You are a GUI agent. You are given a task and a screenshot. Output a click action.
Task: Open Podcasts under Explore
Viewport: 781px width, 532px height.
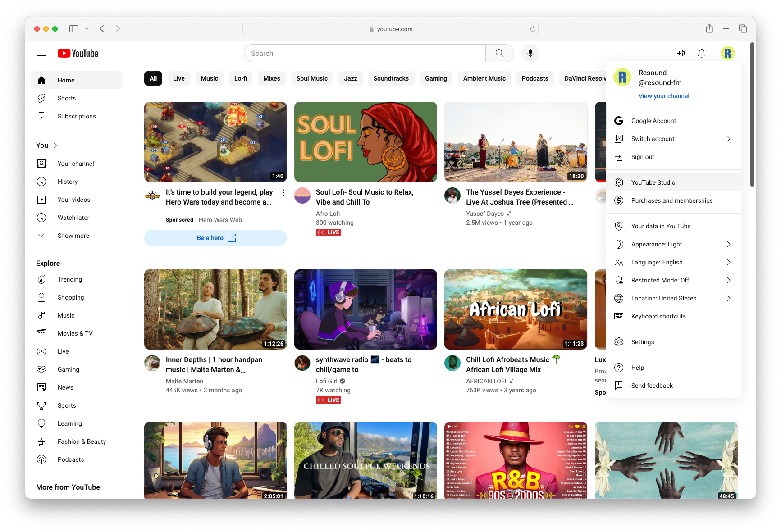70,459
